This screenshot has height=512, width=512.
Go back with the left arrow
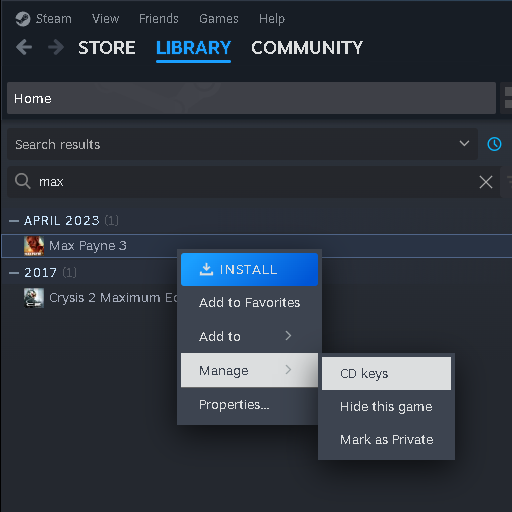24,47
